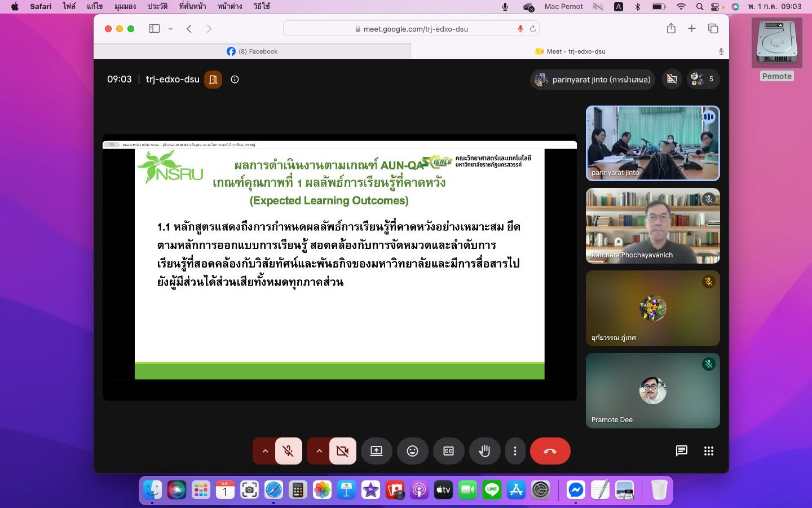Toggle closed captions
This screenshot has width=812, height=508.
coord(449,451)
